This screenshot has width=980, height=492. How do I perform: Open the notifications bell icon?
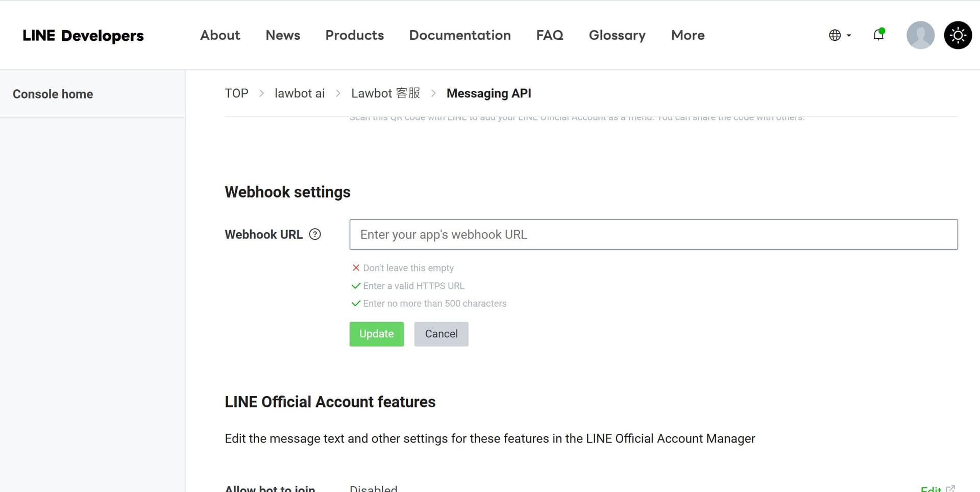tap(878, 35)
